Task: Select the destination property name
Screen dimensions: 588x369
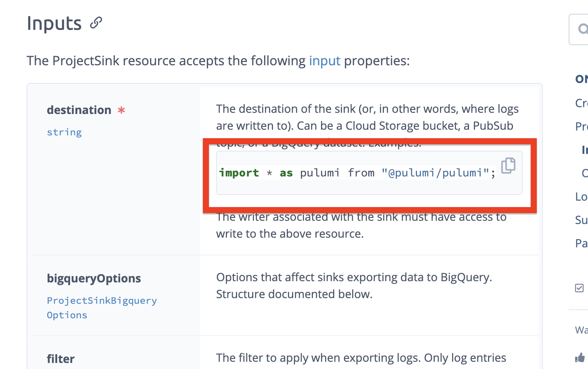Action: pyautogui.click(x=79, y=110)
